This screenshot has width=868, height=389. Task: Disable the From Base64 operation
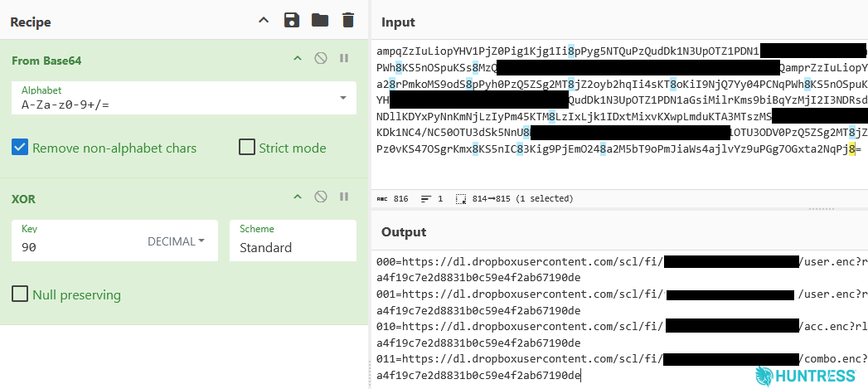[321, 58]
